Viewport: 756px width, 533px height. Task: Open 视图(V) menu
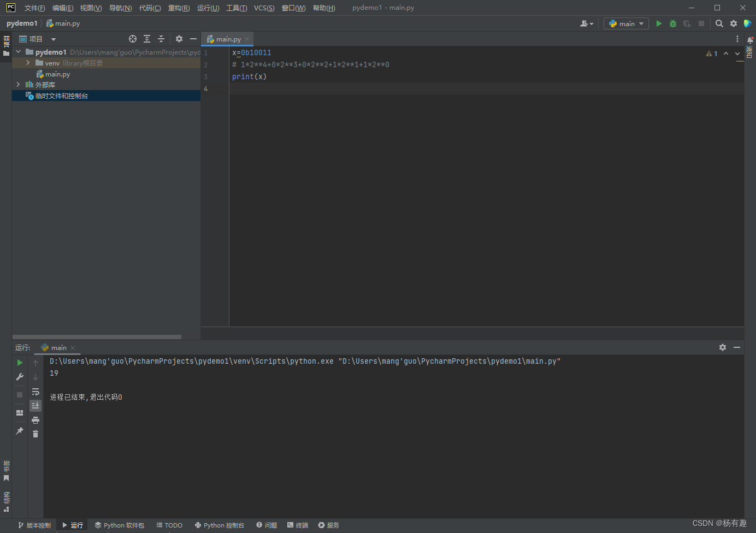click(x=91, y=8)
